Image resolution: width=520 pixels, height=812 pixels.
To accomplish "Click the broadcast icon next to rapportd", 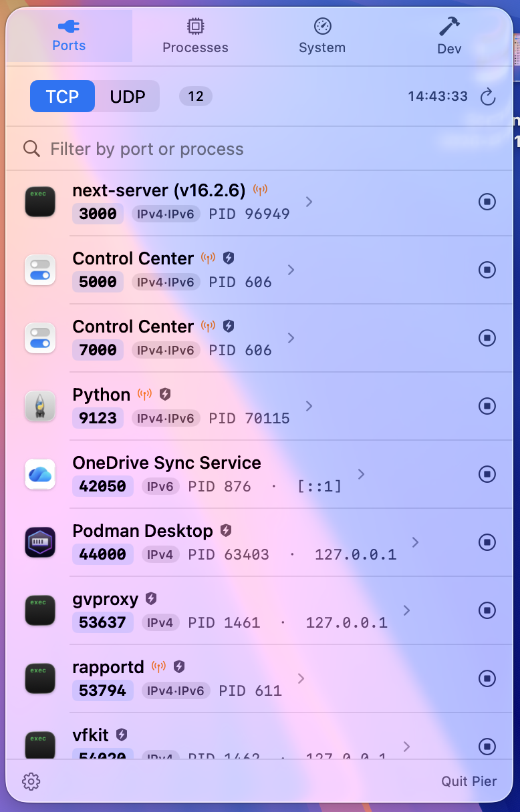I will click(x=158, y=666).
